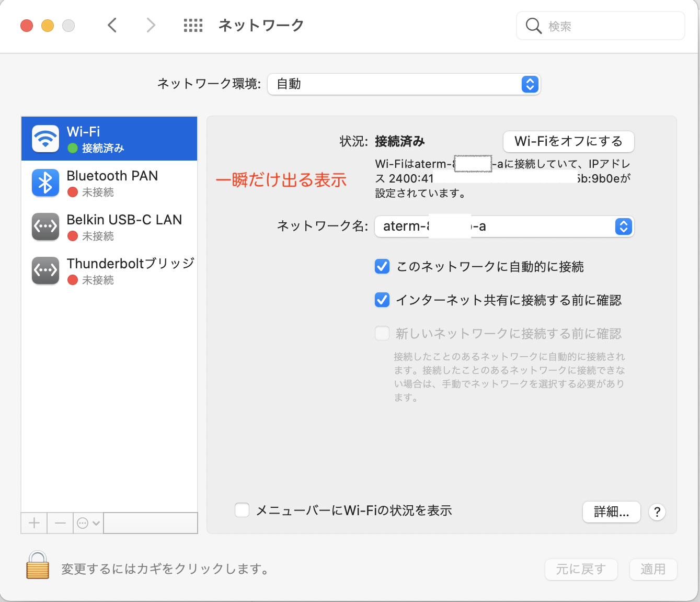The image size is (700, 602).
Task: Focus the 検索 search field
Action: coord(601,26)
